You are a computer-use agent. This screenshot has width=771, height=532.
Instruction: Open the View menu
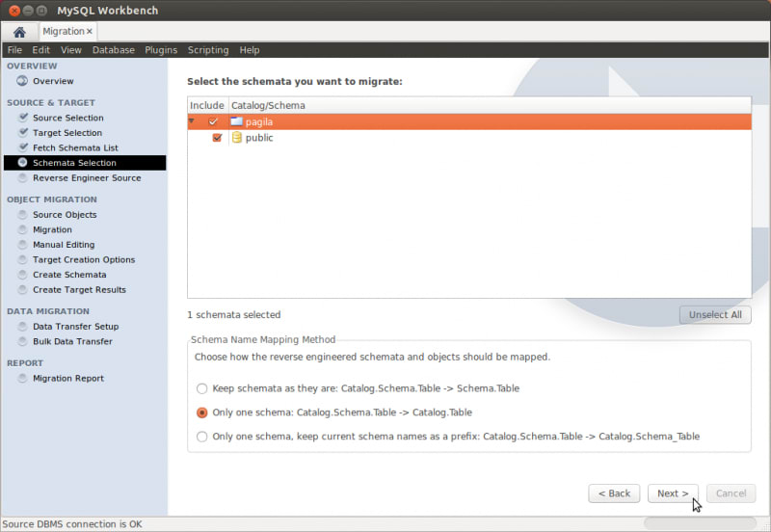click(71, 50)
